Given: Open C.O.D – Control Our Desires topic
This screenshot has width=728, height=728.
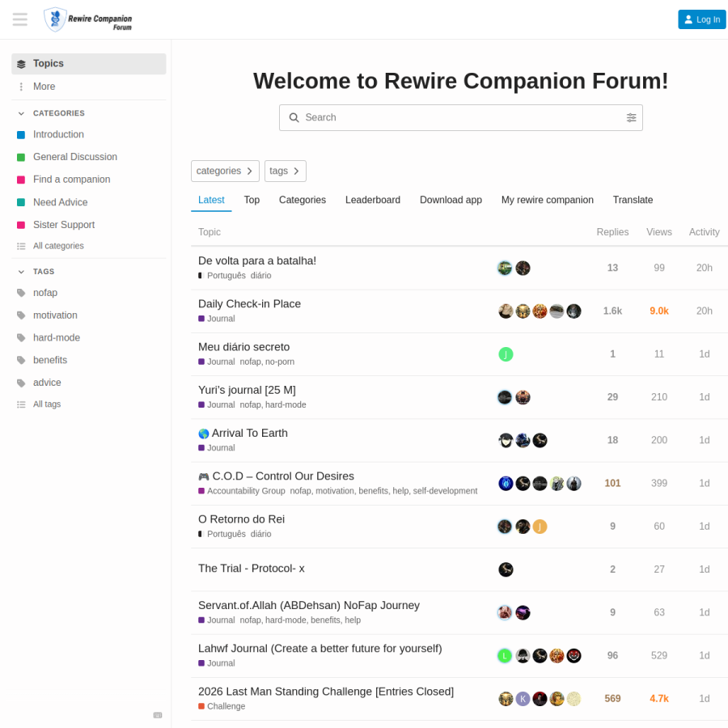Looking at the screenshot, I should click(283, 476).
